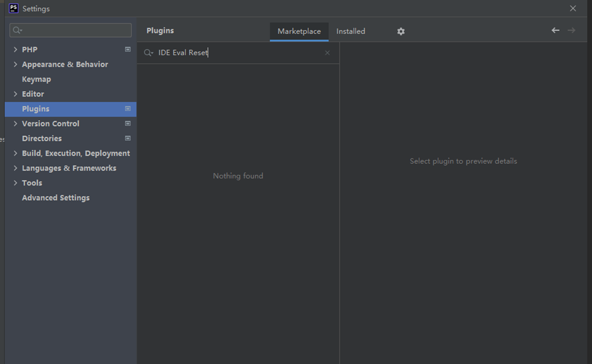The height and width of the screenshot is (364, 592).
Task: Expand Appearance & Behavior section
Action: click(15, 64)
